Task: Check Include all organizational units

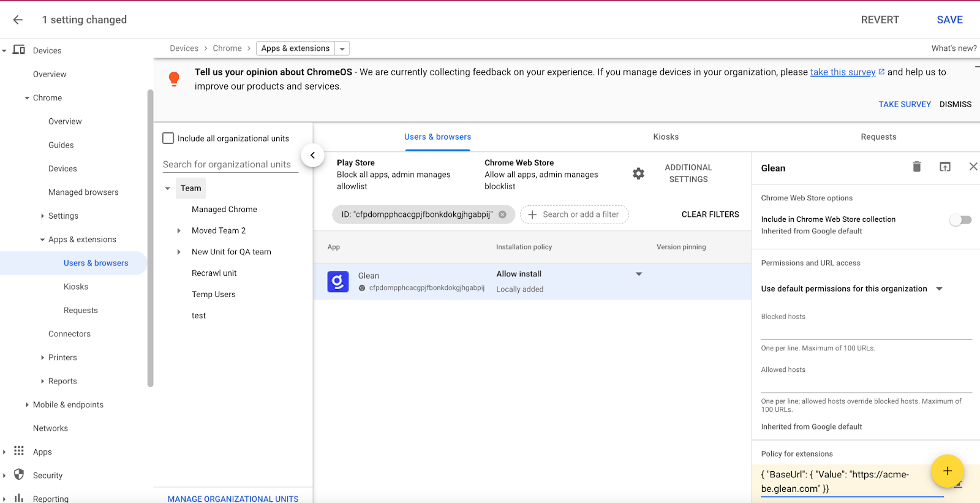Action: tap(168, 138)
